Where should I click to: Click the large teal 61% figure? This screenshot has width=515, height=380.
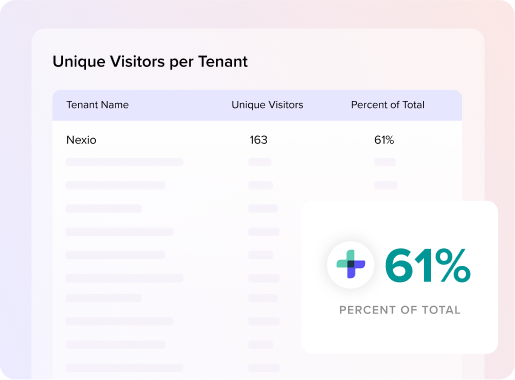click(428, 265)
